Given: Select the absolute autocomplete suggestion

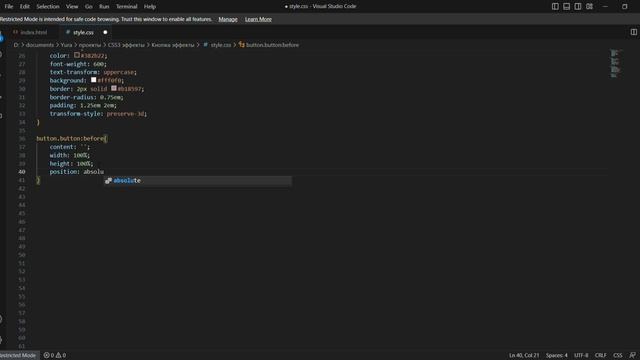Looking at the screenshot, I should (198, 180).
